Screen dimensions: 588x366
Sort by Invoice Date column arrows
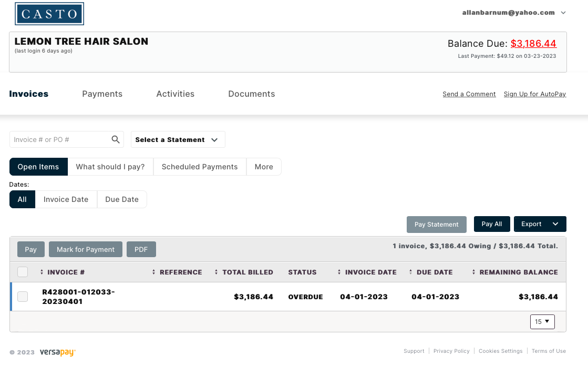tap(339, 272)
